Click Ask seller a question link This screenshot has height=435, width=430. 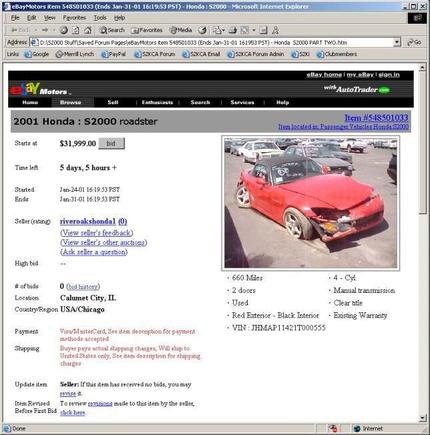click(x=95, y=252)
